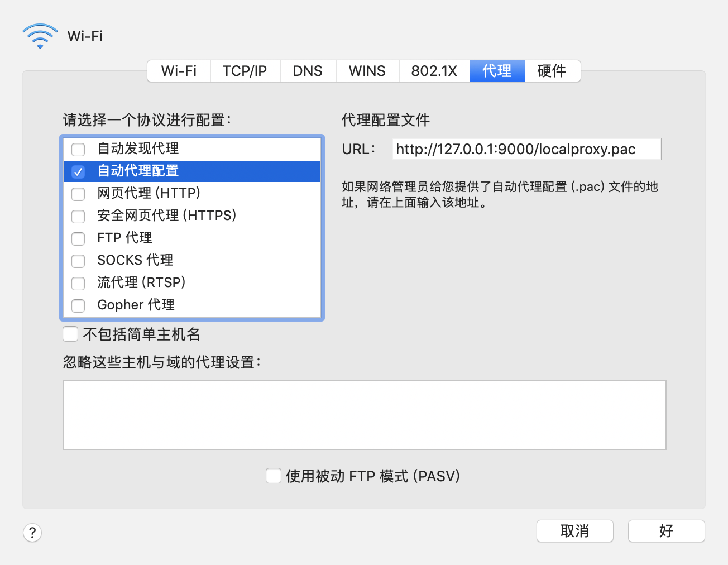Click the proxy configuration URL field
This screenshot has width=728, height=565.
(525, 149)
